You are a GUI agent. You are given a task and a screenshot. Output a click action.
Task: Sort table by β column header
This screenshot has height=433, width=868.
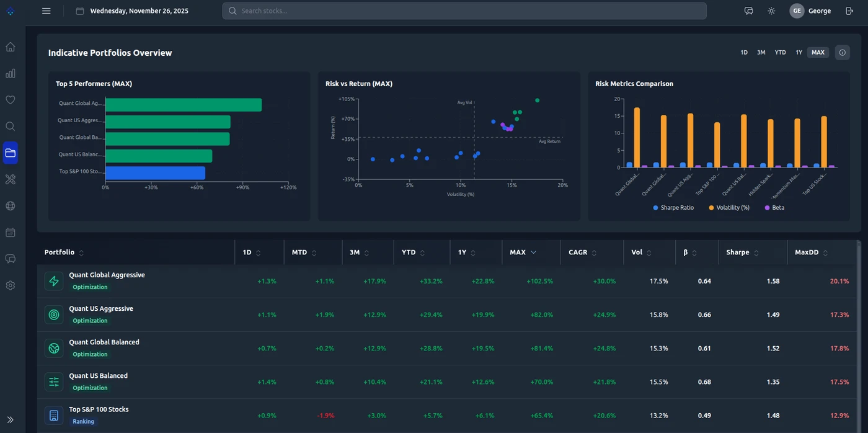tap(691, 252)
